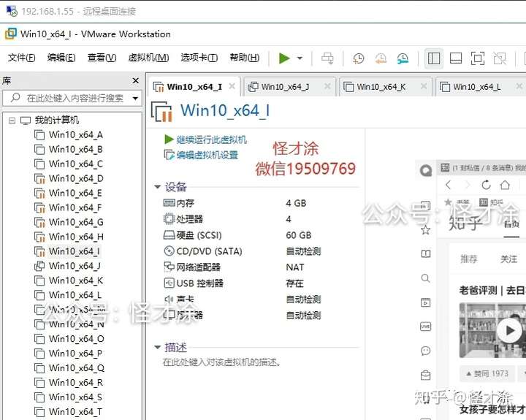Select Win10_x64_D in the library
The height and width of the screenshot is (420, 526).
click(76, 178)
